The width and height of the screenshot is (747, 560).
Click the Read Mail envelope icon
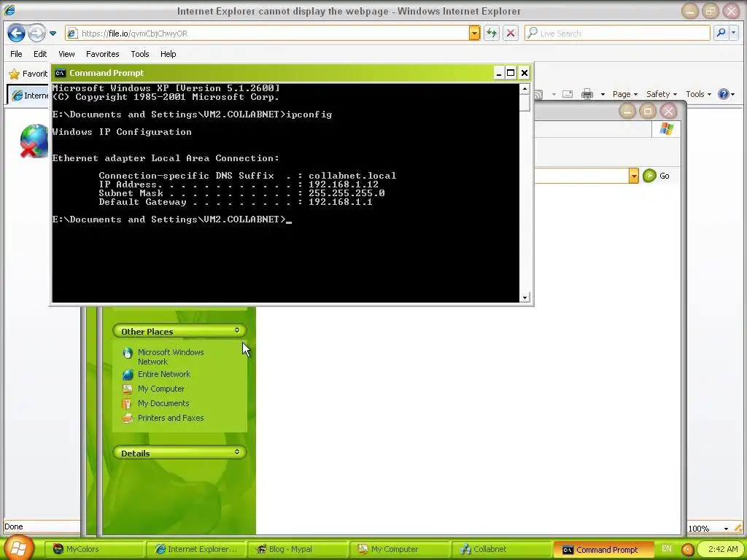(x=568, y=94)
